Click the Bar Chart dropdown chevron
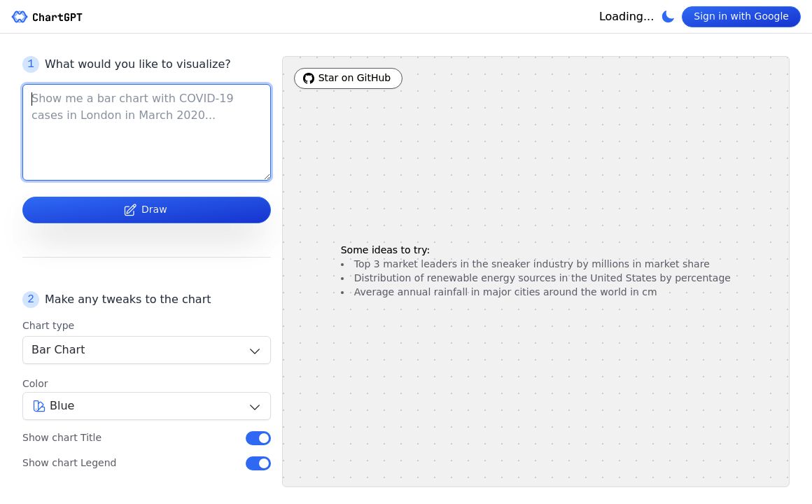The width and height of the screenshot is (812, 504). [255, 351]
